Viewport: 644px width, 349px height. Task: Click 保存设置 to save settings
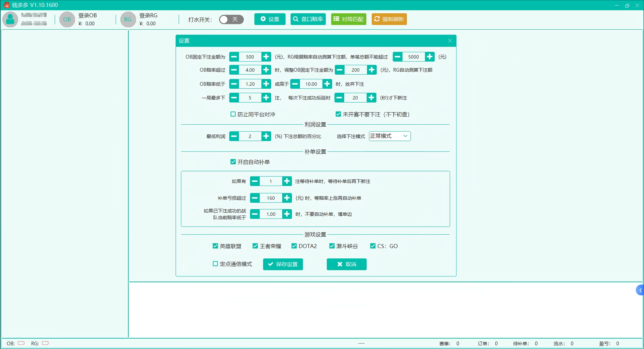point(283,264)
